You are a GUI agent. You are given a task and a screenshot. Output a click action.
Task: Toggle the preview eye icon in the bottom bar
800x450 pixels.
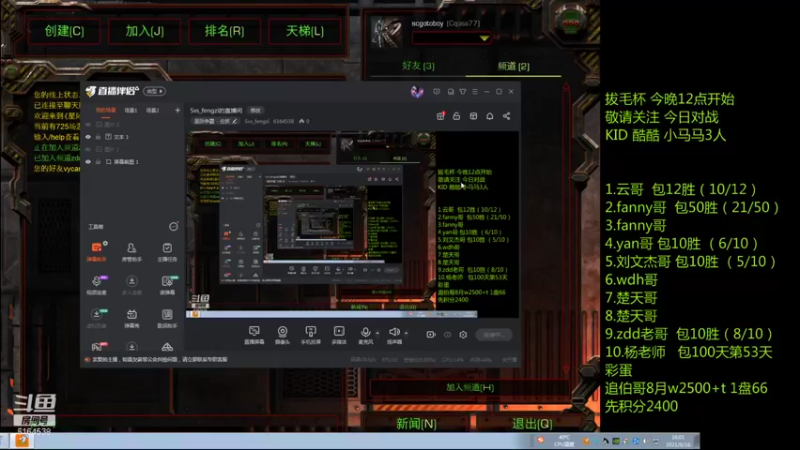pos(447,335)
